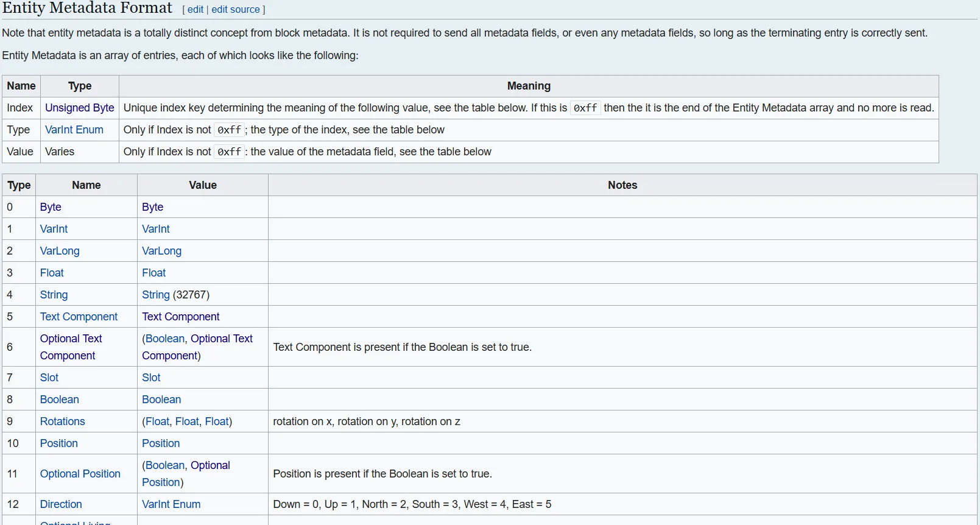Open the VarLong link in Name column
Screen dimensions: 980x525
click(59, 251)
